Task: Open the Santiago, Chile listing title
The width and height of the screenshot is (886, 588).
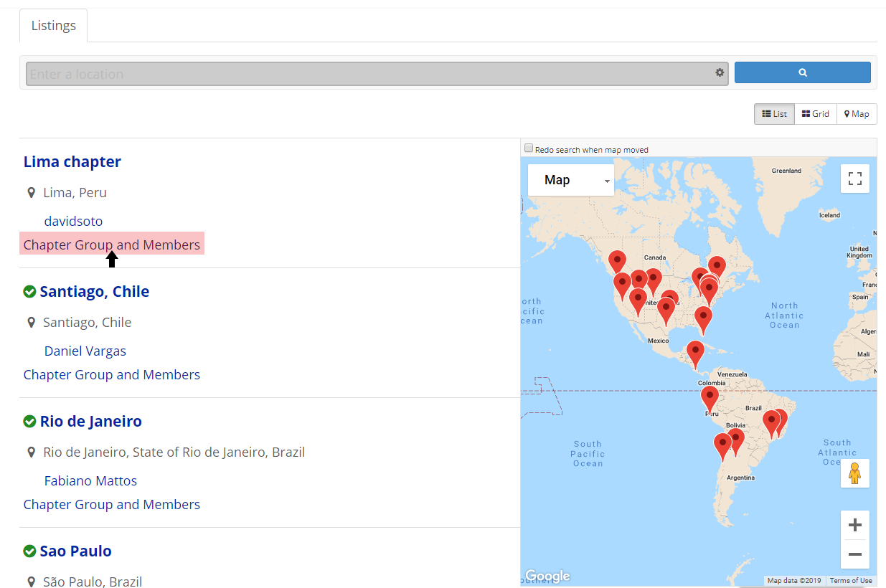Action: [95, 292]
